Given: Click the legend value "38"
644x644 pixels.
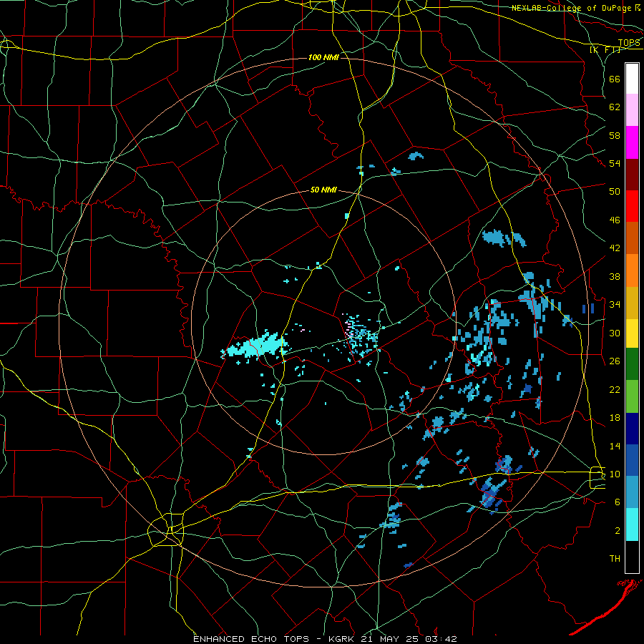Looking at the screenshot, I should pos(615,276).
